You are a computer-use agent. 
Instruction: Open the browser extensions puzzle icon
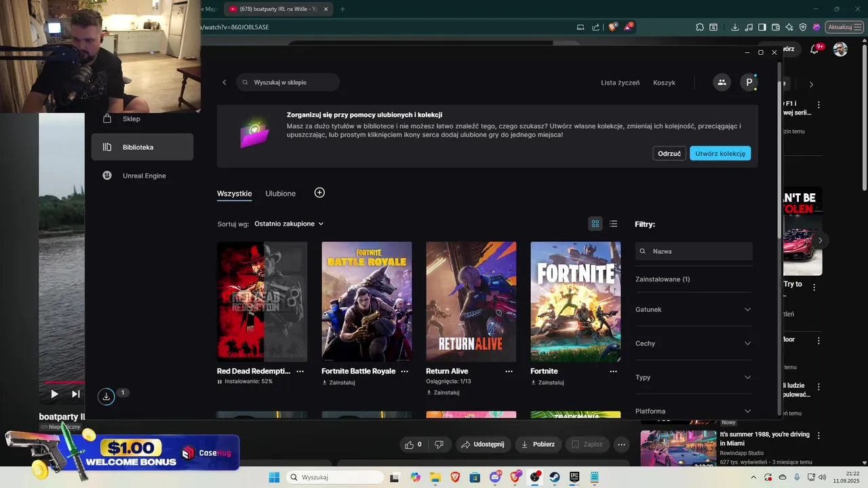pyautogui.click(x=700, y=27)
